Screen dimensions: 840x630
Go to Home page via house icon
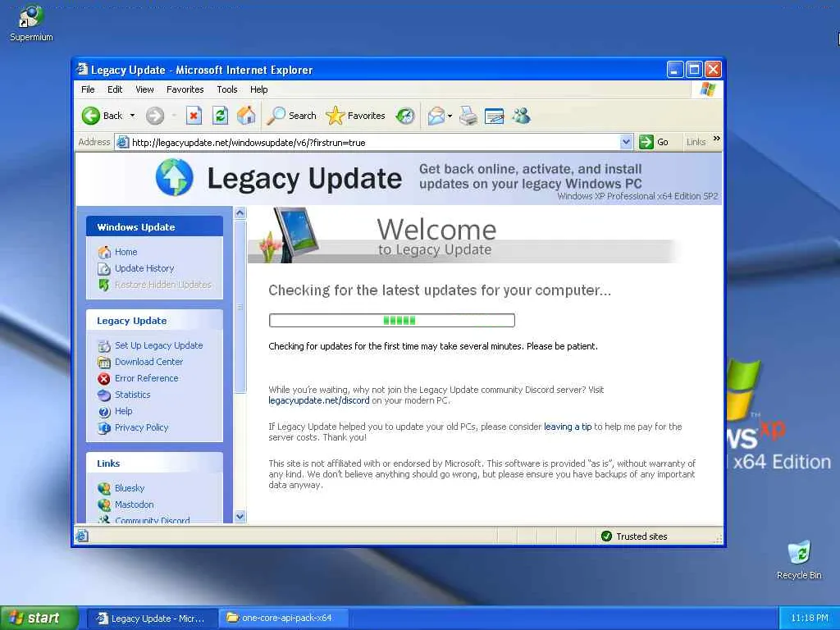[246, 116]
